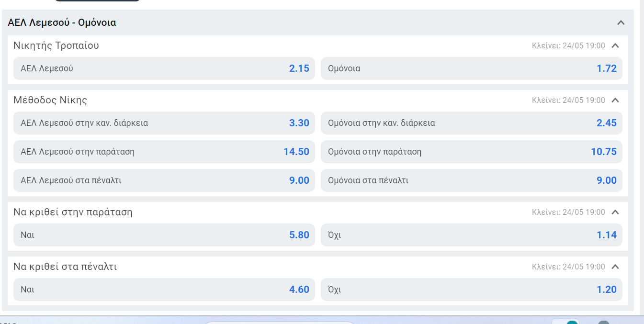Click the Μέθοδος Νίκης market heading
Image resolution: width=644 pixels, height=324 pixels.
point(50,101)
